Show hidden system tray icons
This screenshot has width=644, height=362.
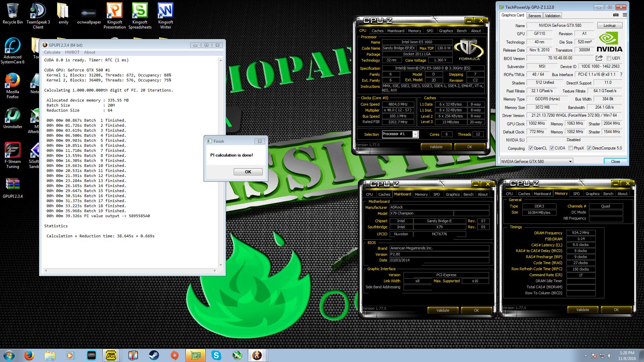pos(586,356)
